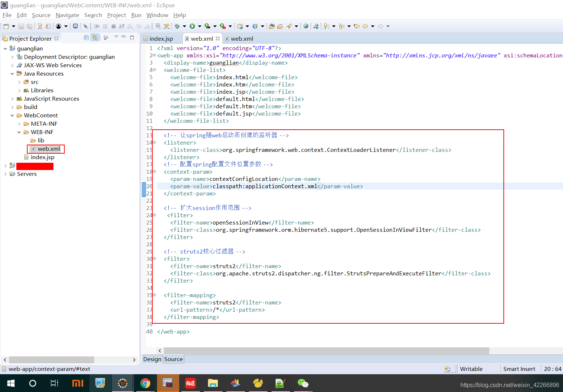Click the Project Explorer horizontal scrollbar

point(51,360)
